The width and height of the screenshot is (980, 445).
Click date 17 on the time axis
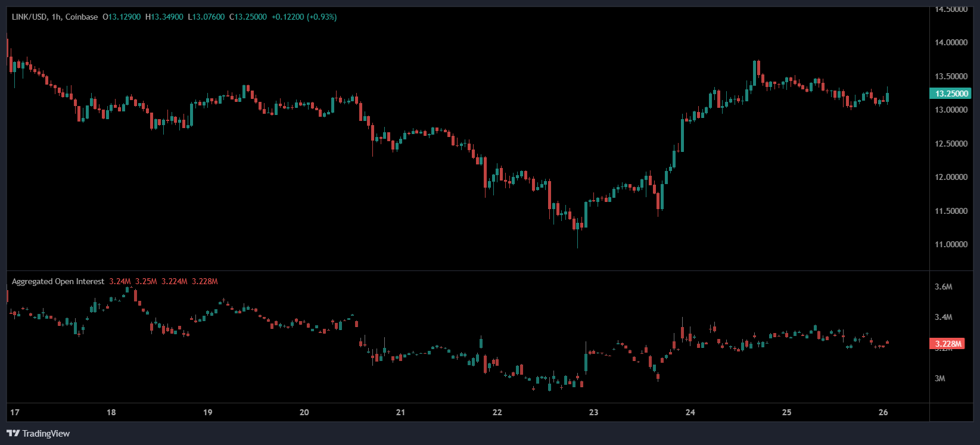(15, 412)
